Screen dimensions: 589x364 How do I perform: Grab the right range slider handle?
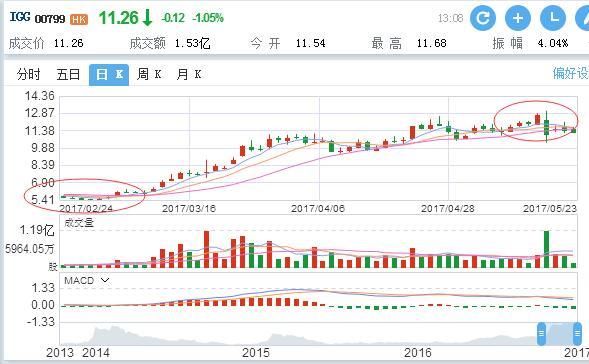[x=577, y=333]
